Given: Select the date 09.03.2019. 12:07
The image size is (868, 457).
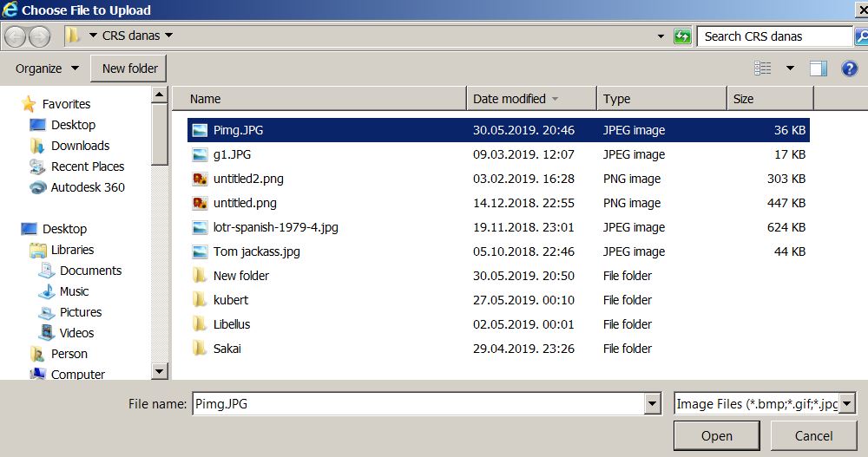Looking at the screenshot, I should click(x=523, y=154).
